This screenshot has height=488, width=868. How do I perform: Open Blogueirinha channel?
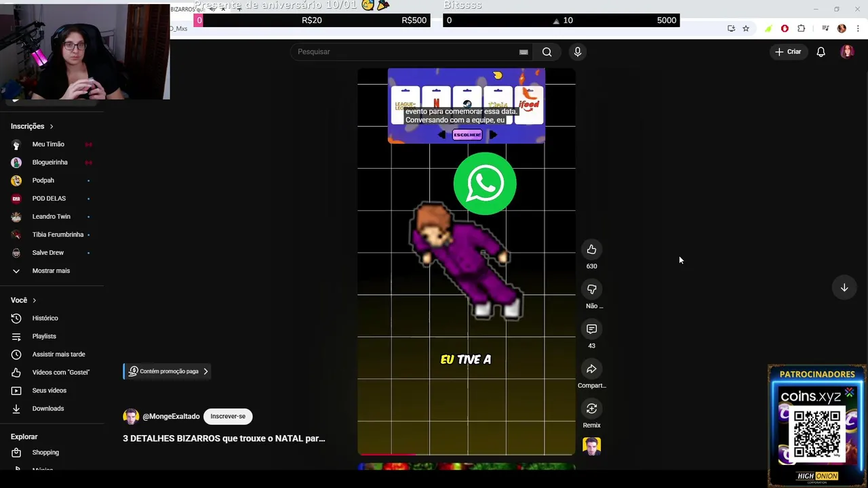pyautogui.click(x=52, y=163)
